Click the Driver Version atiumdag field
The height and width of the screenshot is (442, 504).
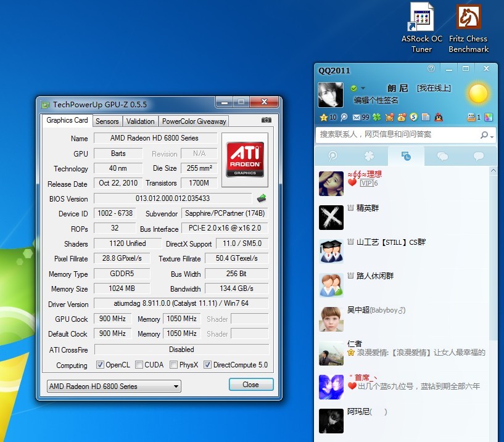[x=181, y=303]
